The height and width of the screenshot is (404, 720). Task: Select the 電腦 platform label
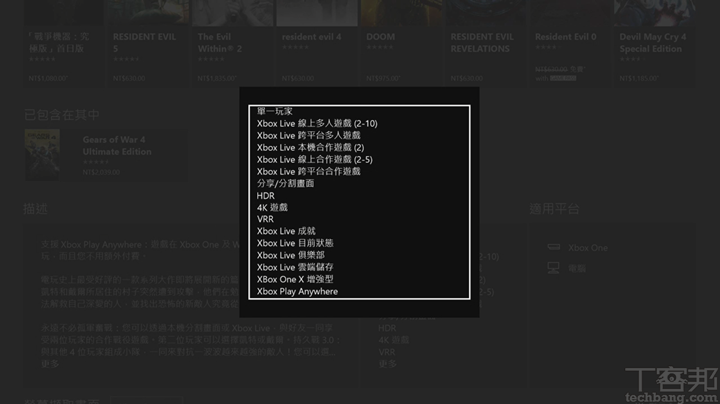(x=577, y=269)
